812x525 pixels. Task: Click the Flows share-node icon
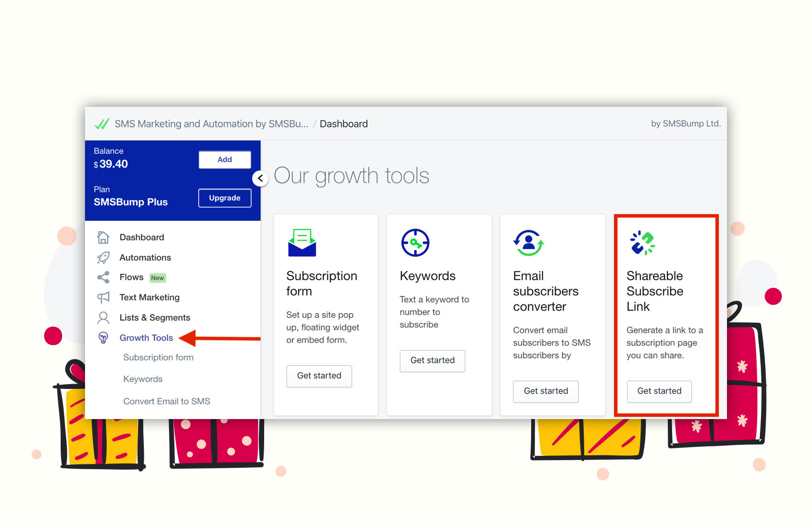coord(103,277)
